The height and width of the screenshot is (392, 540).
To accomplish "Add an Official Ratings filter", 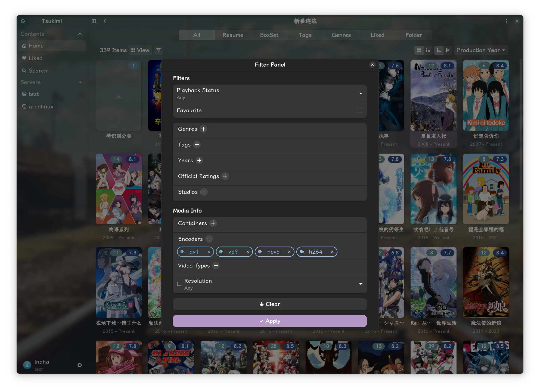I will (225, 176).
